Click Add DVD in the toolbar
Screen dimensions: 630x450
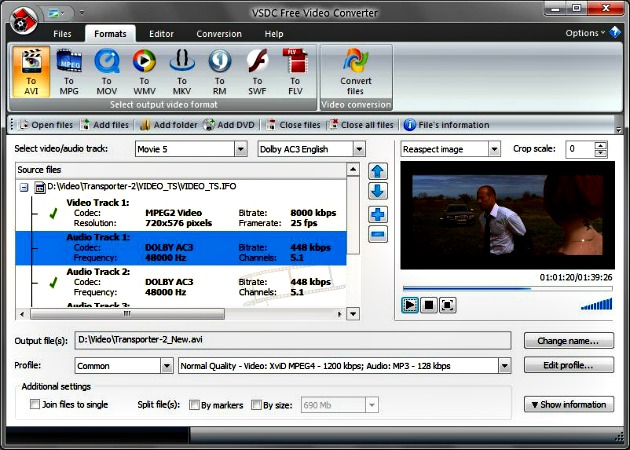tap(229, 125)
